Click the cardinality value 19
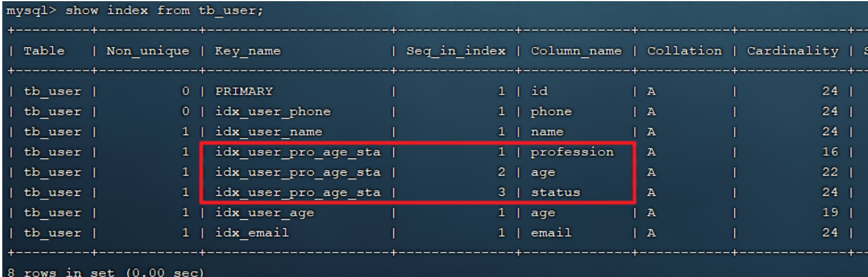 coord(830,213)
